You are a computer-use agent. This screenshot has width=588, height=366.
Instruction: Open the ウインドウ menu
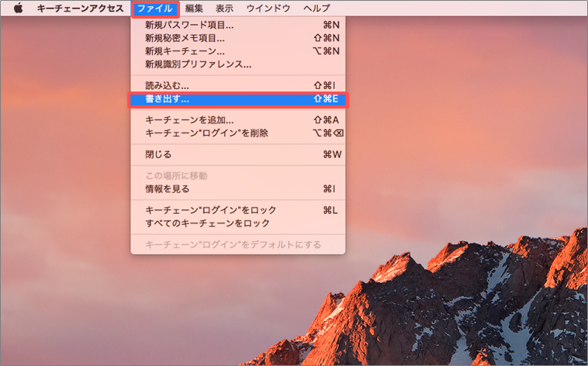point(268,9)
